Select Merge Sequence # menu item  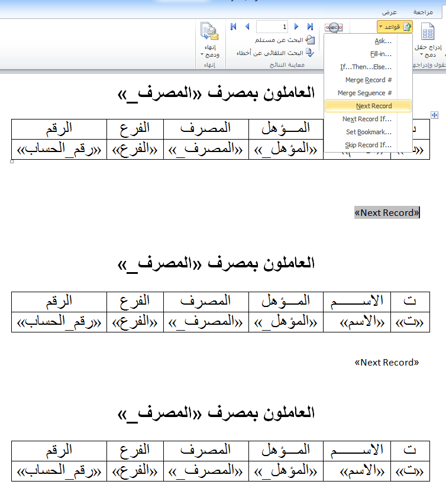coord(364,93)
